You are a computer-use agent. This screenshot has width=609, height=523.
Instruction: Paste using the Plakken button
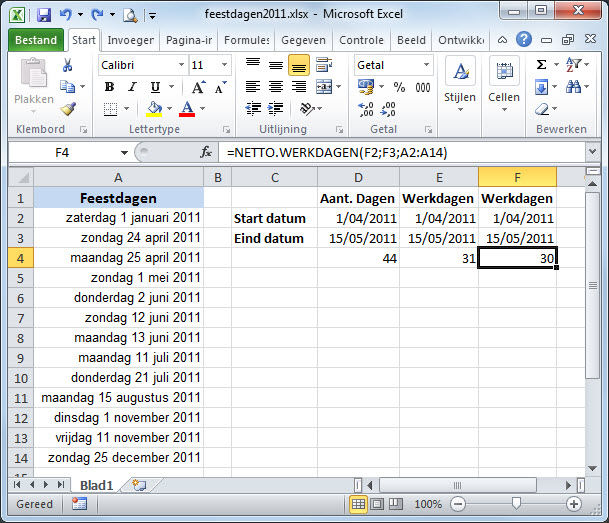coord(34,82)
